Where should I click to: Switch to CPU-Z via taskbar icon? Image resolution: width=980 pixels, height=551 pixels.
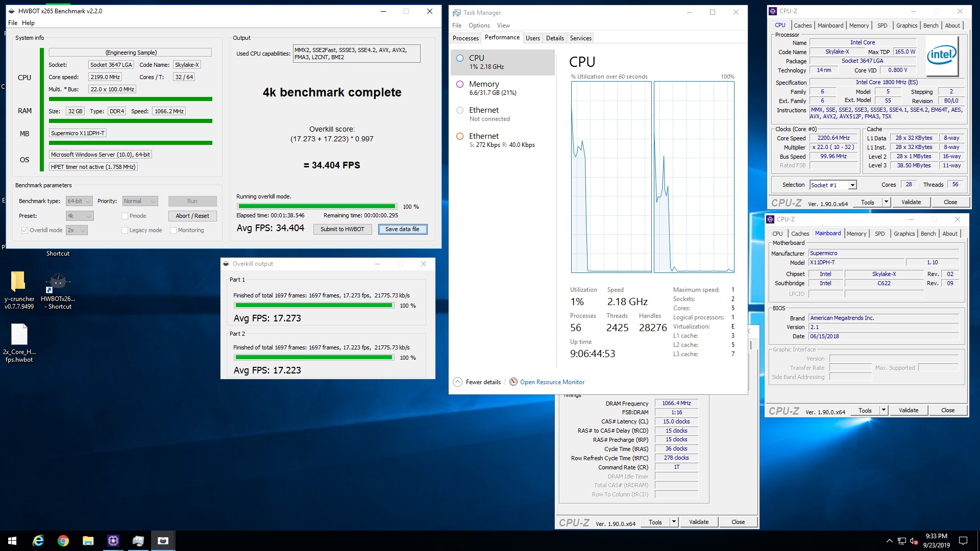[x=113, y=541]
